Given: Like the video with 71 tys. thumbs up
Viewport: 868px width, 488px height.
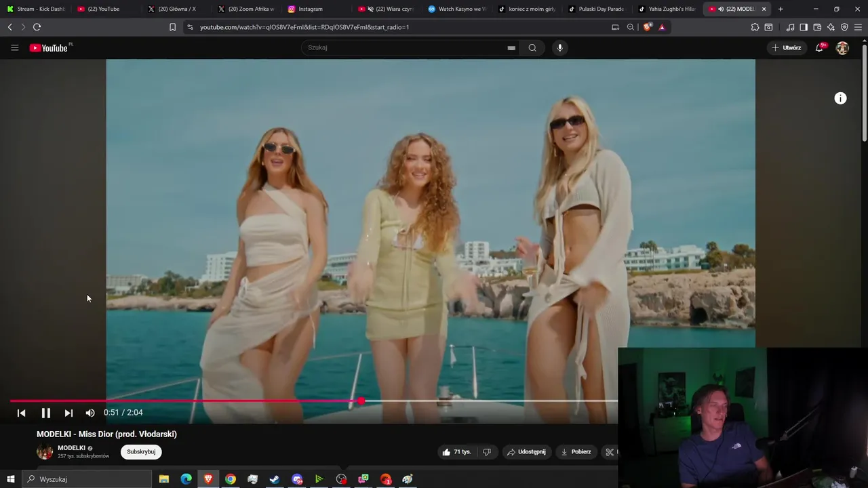Looking at the screenshot, I should point(456,452).
